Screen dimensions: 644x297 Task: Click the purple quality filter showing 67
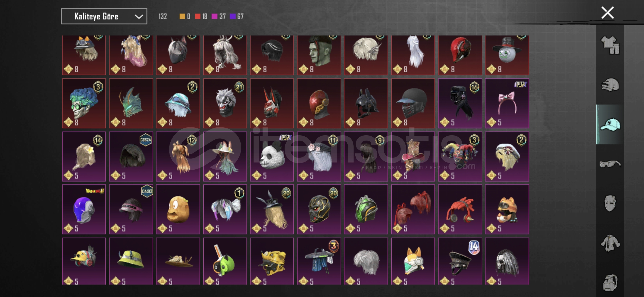237,16
